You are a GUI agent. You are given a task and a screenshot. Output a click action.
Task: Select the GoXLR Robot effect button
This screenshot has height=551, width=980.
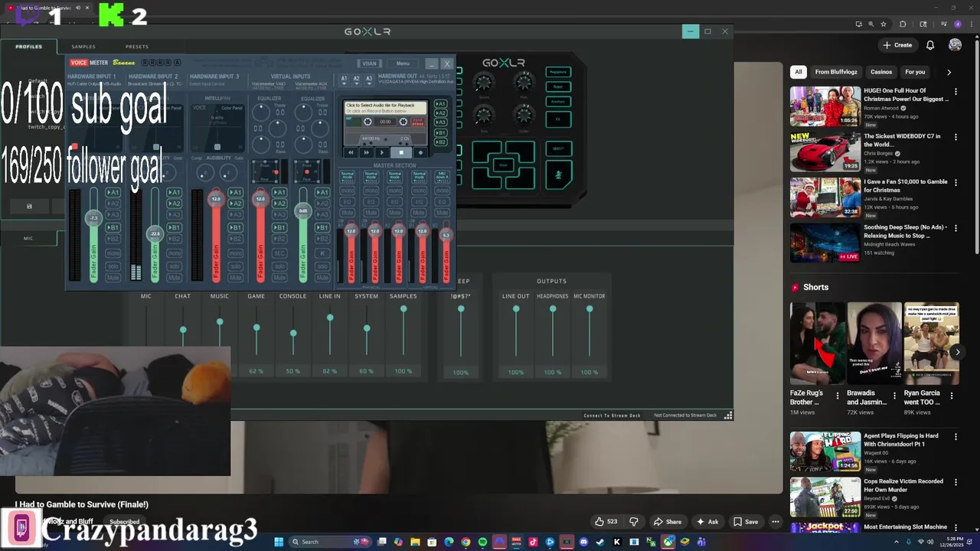tap(558, 86)
